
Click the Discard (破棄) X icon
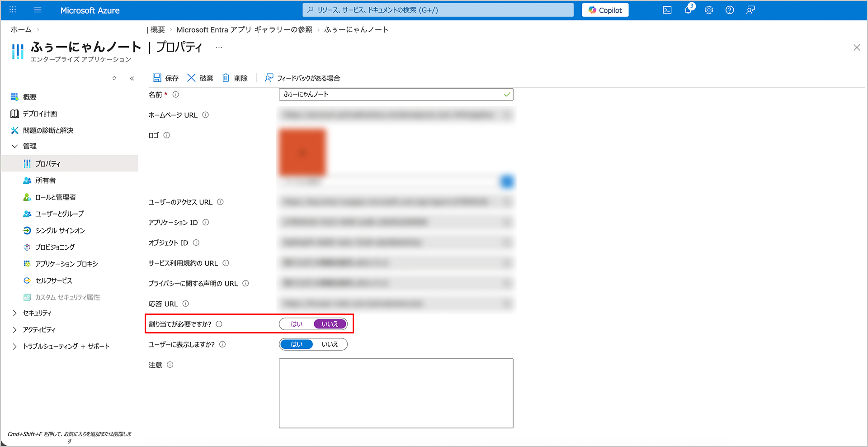[191, 78]
